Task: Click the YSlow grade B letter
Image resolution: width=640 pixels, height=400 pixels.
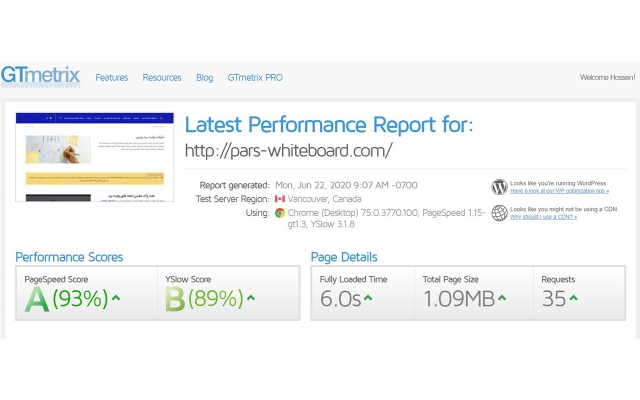Action: tap(175, 299)
